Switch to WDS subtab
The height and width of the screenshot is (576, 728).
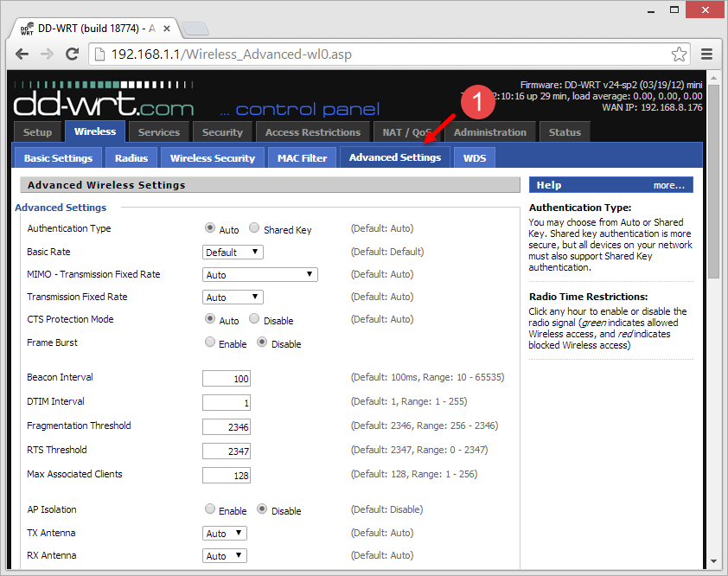pyautogui.click(x=475, y=158)
